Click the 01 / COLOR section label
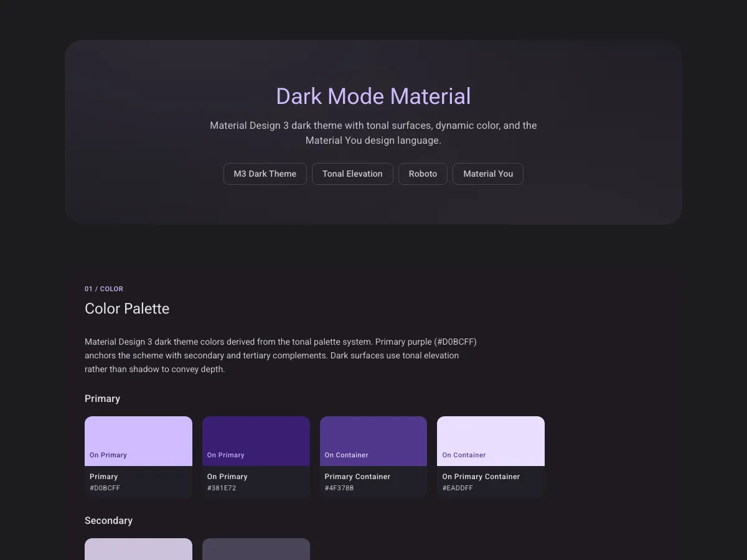Screen dimensions: 747x560 point(104,289)
